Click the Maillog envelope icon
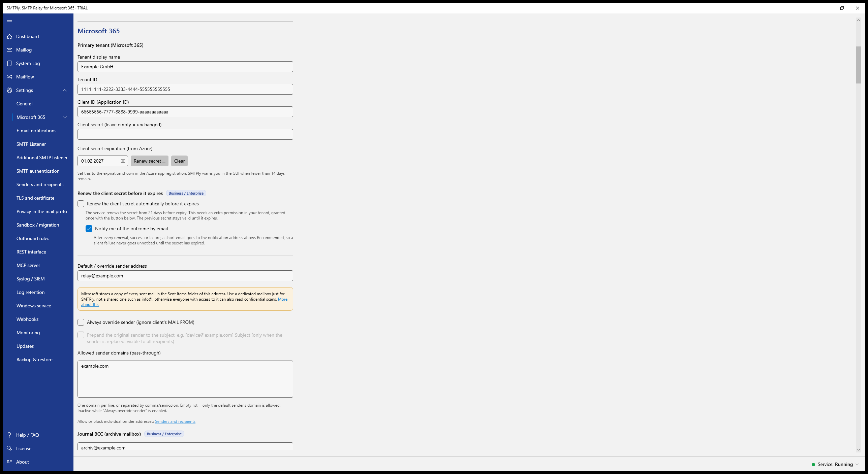This screenshot has height=474, width=868. 9,50
